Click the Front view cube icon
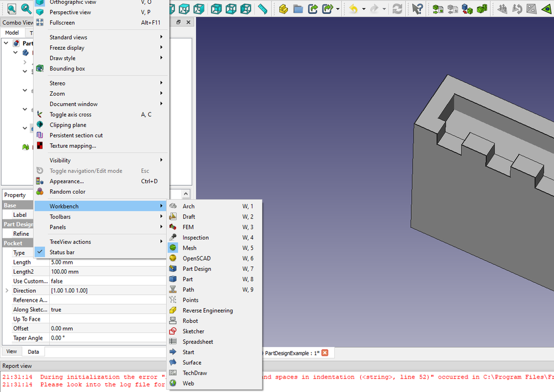The image size is (554, 392). tap(172, 9)
